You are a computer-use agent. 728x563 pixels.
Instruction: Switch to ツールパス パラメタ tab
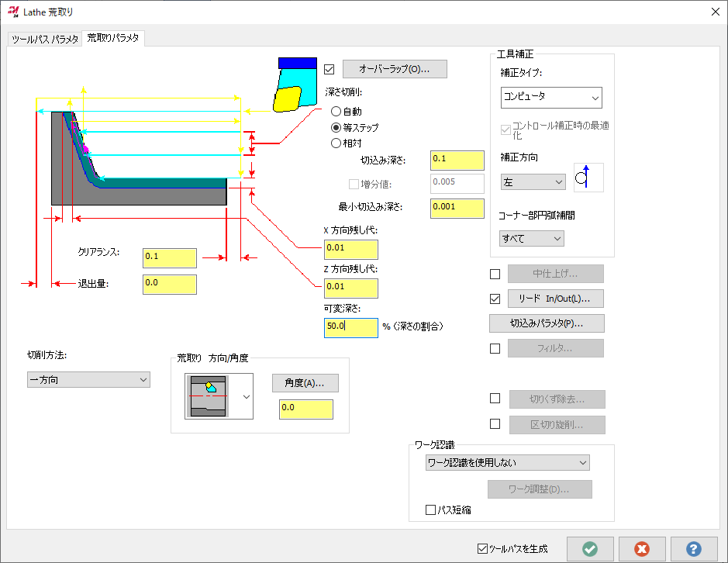coord(44,39)
